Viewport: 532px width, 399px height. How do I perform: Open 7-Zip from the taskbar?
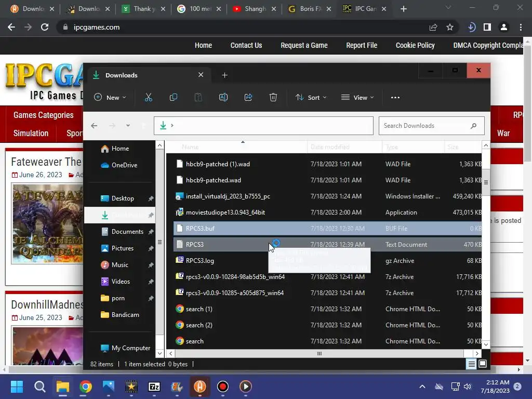(x=154, y=387)
